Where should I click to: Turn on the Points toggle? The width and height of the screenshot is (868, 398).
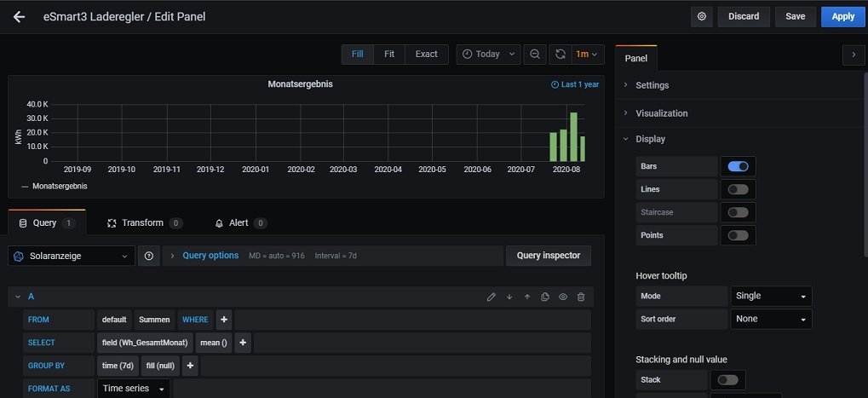738,235
